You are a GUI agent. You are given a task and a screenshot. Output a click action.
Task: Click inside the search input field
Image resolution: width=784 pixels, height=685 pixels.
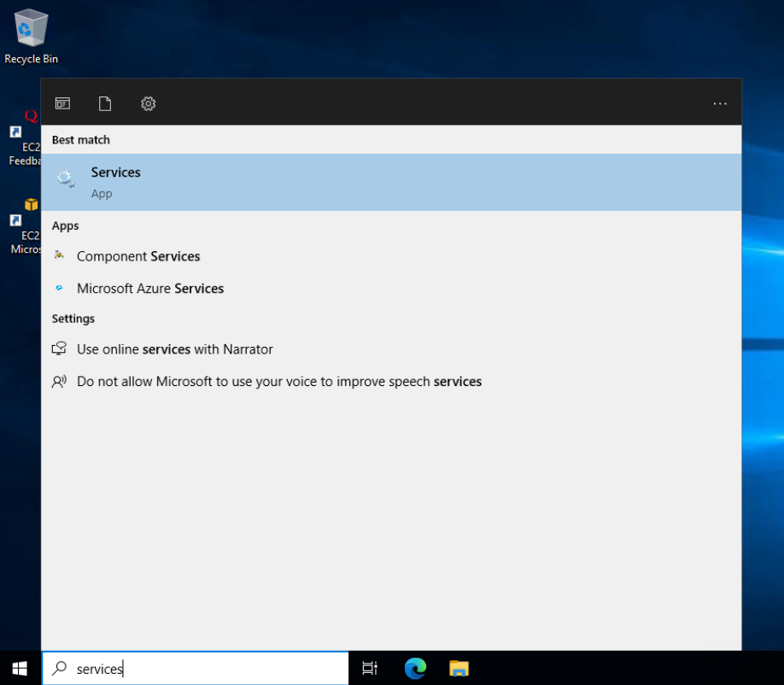(196, 669)
